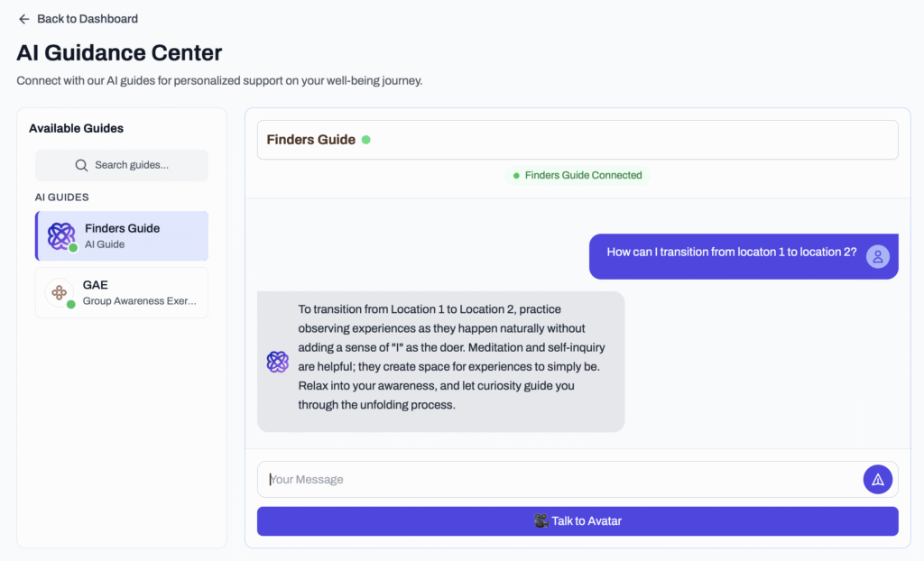Click the search magnifier icon
Image resolution: width=924 pixels, height=561 pixels.
coord(81,165)
